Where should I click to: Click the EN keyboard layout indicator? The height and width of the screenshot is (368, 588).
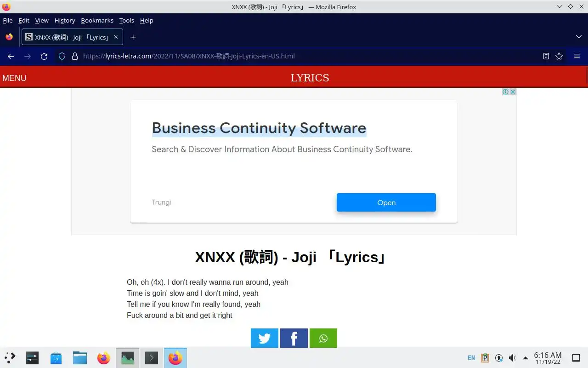471,358
